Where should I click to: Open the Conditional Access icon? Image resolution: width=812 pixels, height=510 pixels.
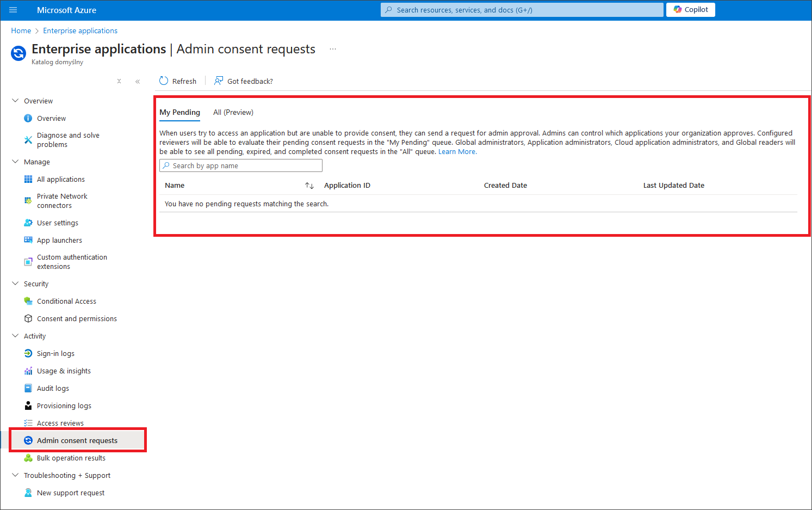pos(28,301)
